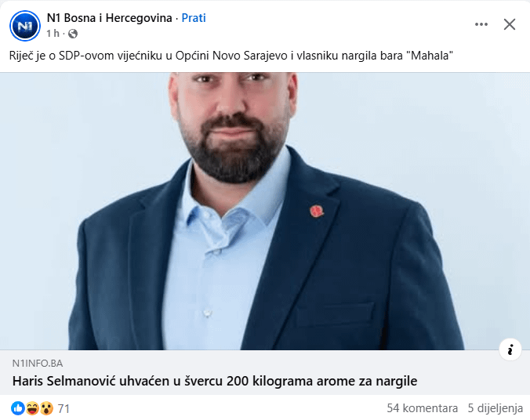Click the N1INFO.BA source domain label

[x=38, y=364]
